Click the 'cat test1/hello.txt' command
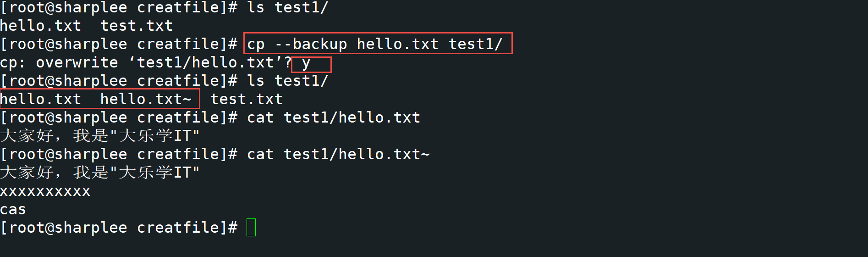The image size is (868, 257). [334, 117]
